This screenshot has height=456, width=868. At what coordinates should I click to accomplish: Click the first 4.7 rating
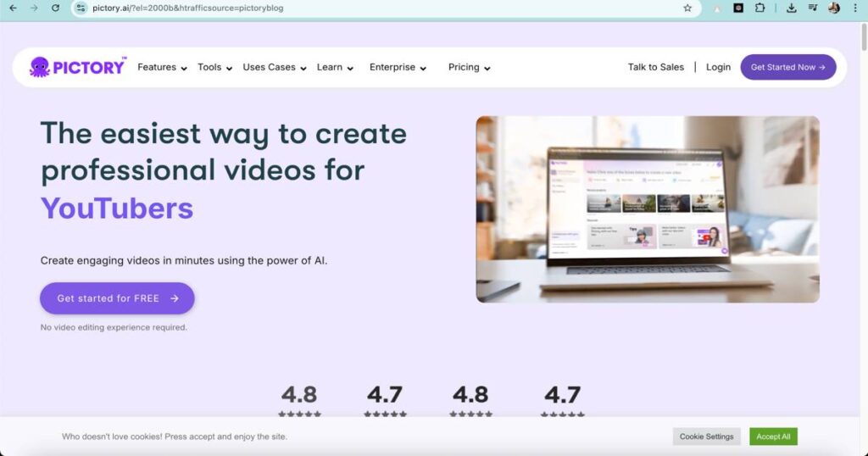tap(385, 395)
